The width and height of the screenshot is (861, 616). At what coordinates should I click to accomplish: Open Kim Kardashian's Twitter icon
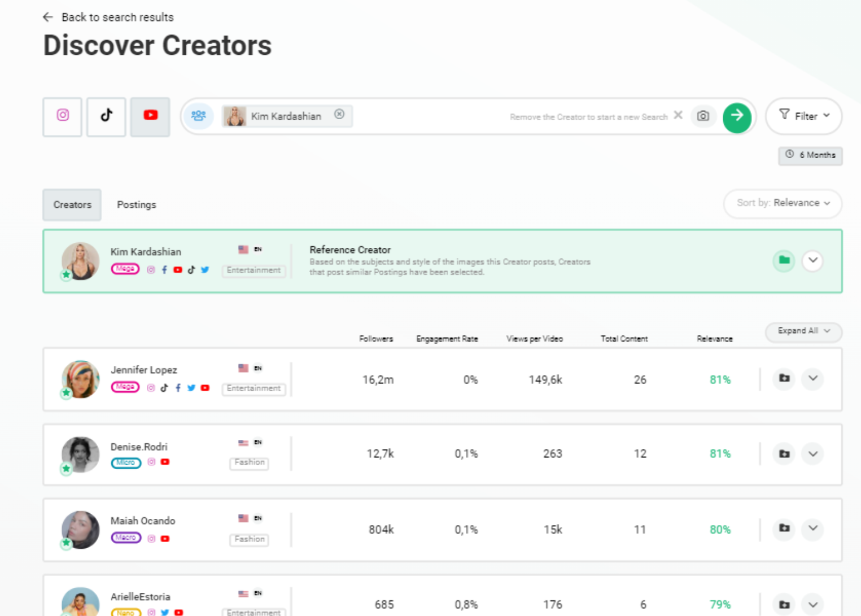tap(205, 270)
